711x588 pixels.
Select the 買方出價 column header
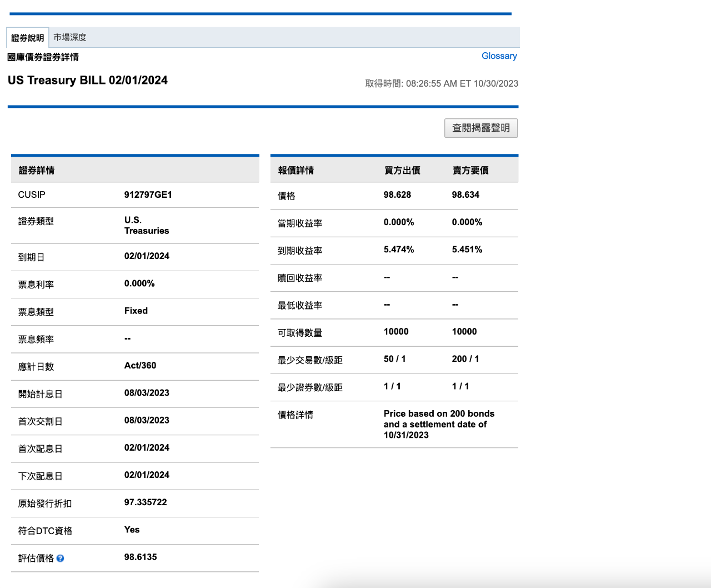(402, 171)
